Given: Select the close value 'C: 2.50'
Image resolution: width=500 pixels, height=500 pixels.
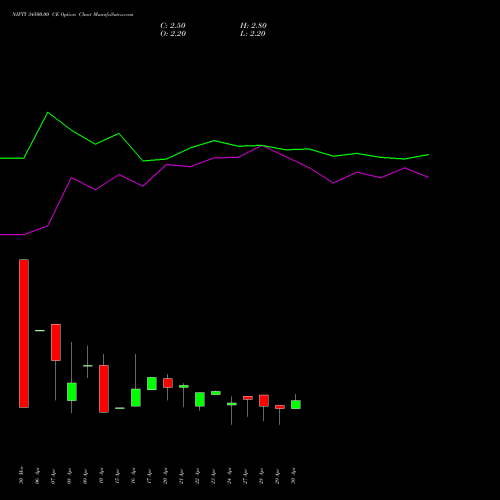Looking at the screenshot, I should 173,26.
